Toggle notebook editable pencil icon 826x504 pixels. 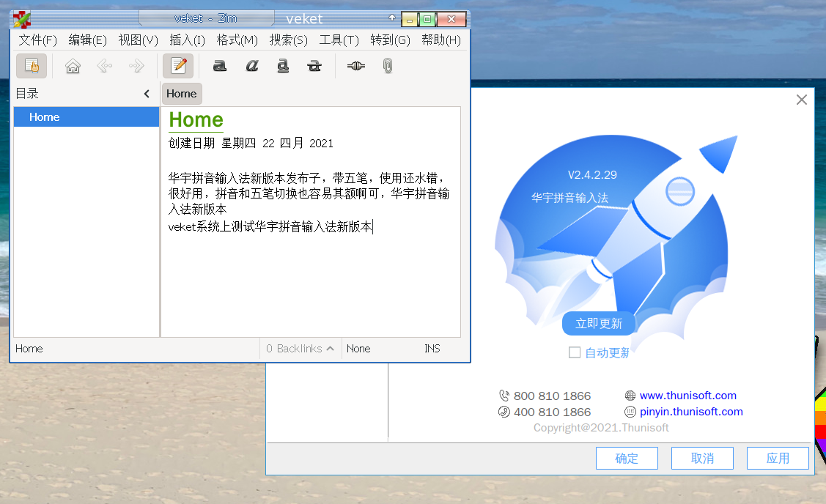[x=178, y=66]
